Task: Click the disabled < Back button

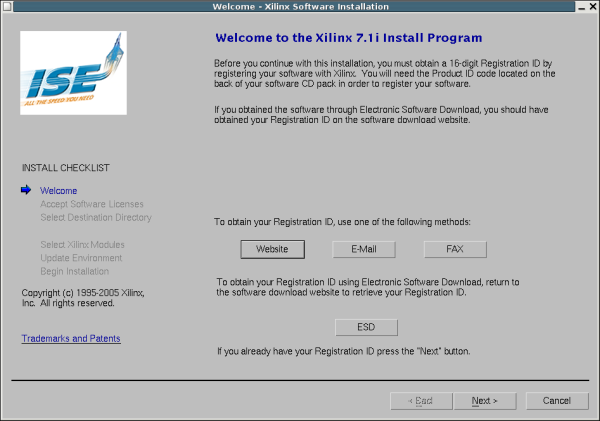Action: pyautogui.click(x=421, y=401)
